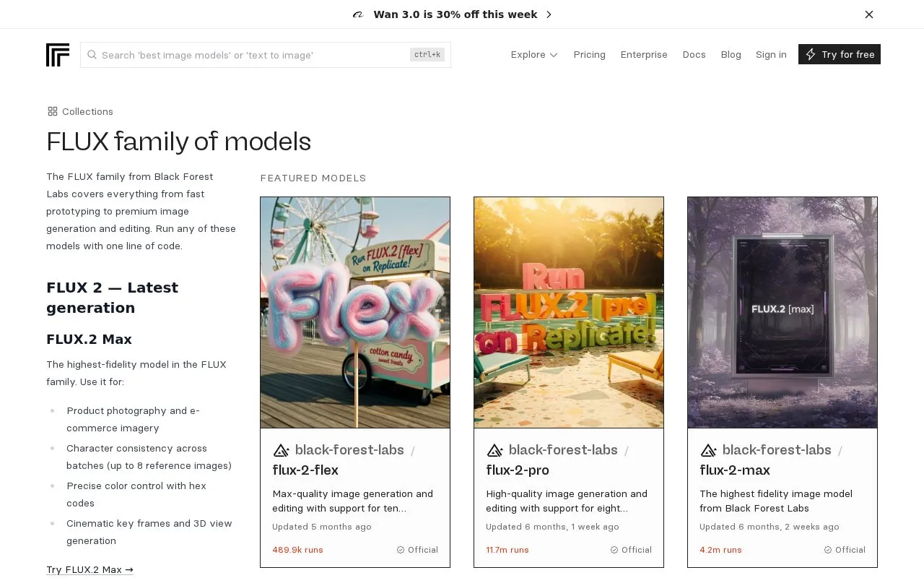924x578 pixels.
Task: Follow the Try FLUX.2 Max link
Action: click(x=90, y=569)
